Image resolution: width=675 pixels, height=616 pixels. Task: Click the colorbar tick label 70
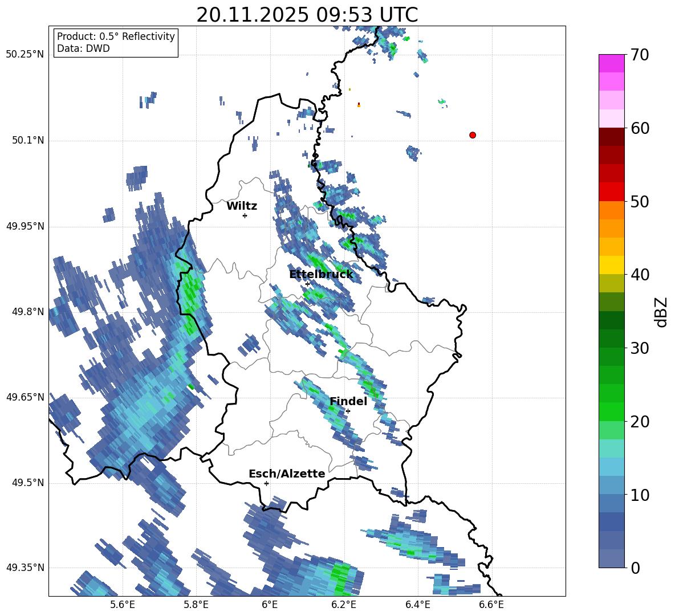click(x=640, y=55)
